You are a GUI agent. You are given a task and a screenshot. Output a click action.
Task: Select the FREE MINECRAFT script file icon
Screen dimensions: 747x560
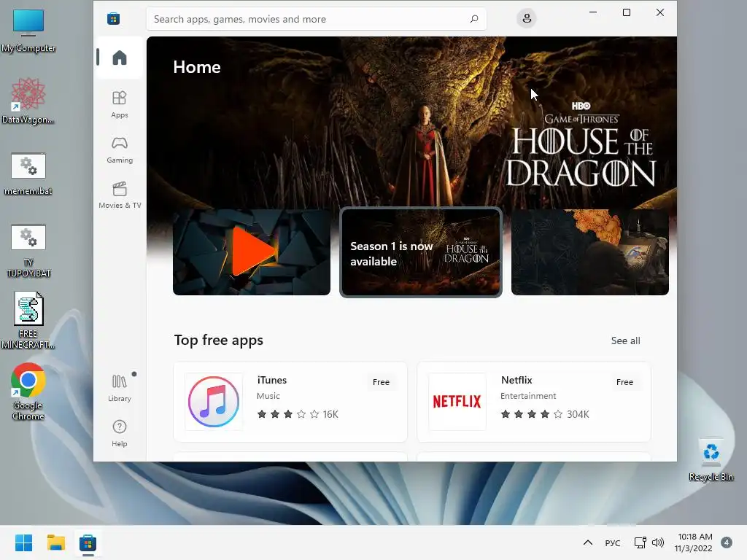tap(28, 321)
